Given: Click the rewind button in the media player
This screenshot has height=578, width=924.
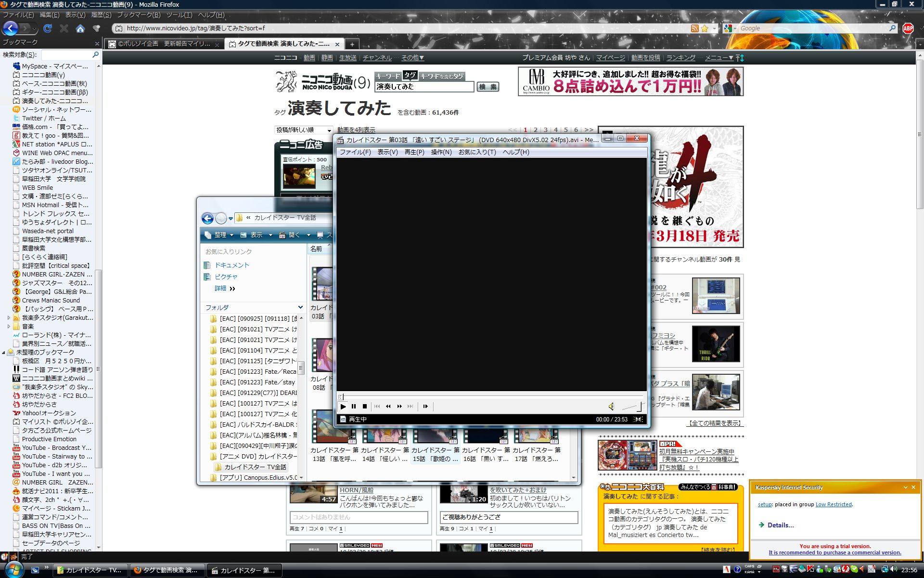Looking at the screenshot, I should tap(388, 407).
